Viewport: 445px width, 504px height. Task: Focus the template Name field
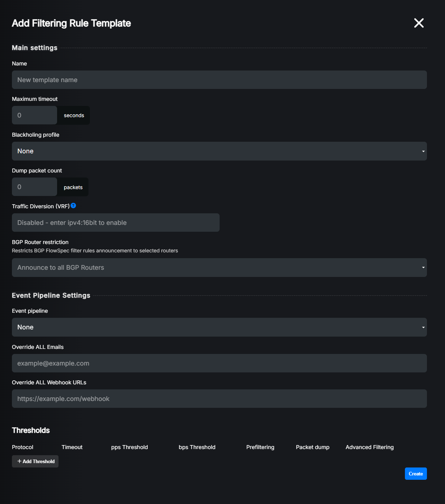pos(219,80)
